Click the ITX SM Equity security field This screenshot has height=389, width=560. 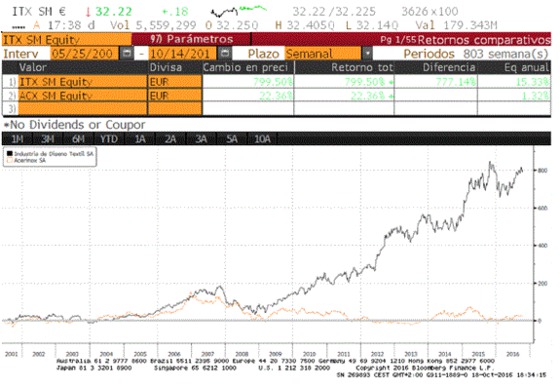point(67,39)
